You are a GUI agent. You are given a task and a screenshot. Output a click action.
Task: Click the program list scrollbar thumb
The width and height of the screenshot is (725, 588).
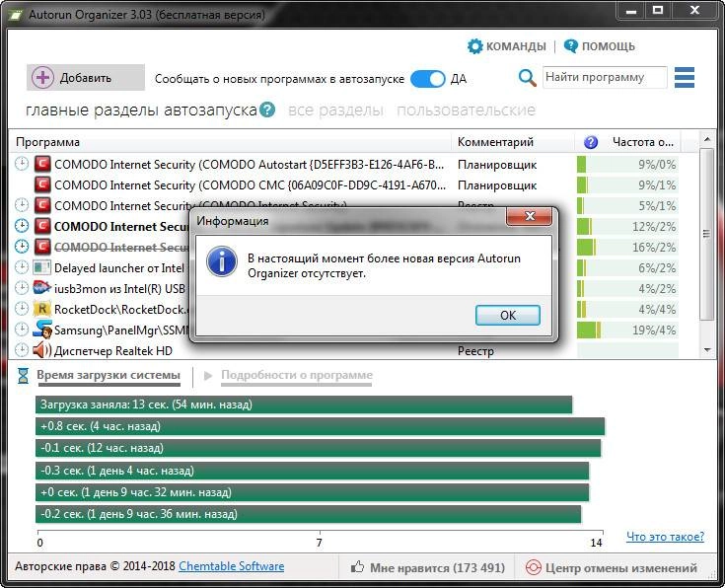[x=707, y=234]
